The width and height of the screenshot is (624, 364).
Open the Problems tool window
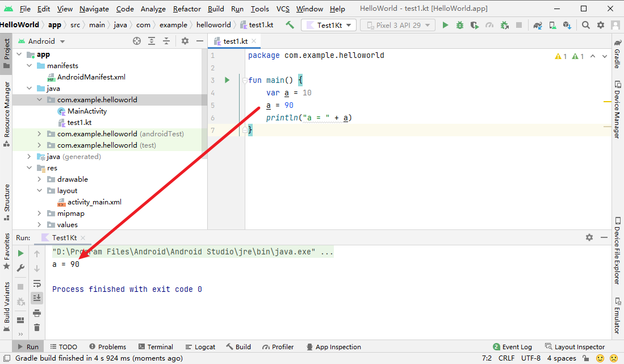click(x=107, y=347)
